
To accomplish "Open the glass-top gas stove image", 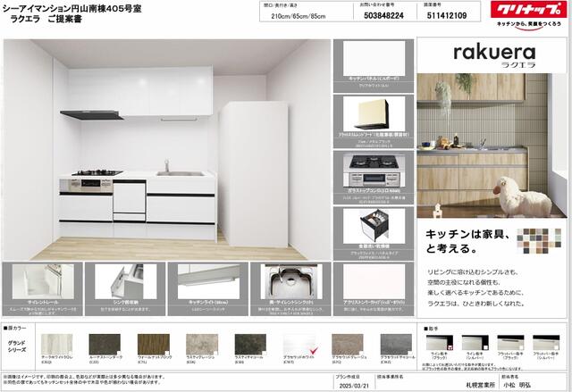I will [374, 171].
